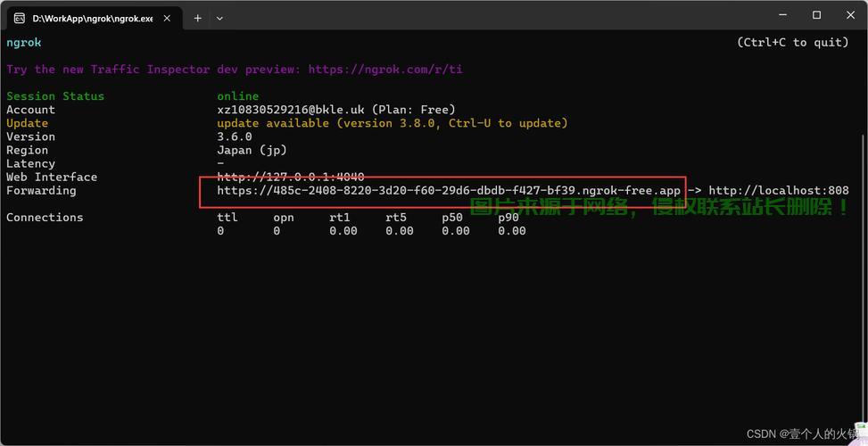The image size is (868, 446).
Task: Minimize the terminal window
Action: pyautogui.click(x=782, y=15)
